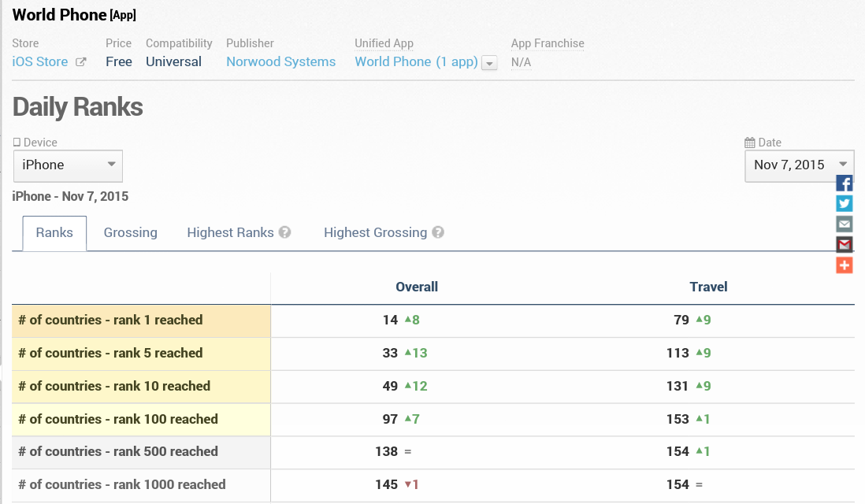Open the Highest Ranks tab
Screen dimensions: 865x504
(230, 232)
